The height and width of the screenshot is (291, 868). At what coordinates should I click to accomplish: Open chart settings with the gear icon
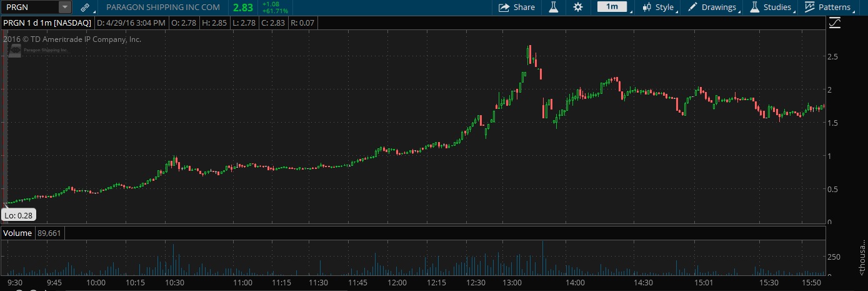tap(578, 8)
